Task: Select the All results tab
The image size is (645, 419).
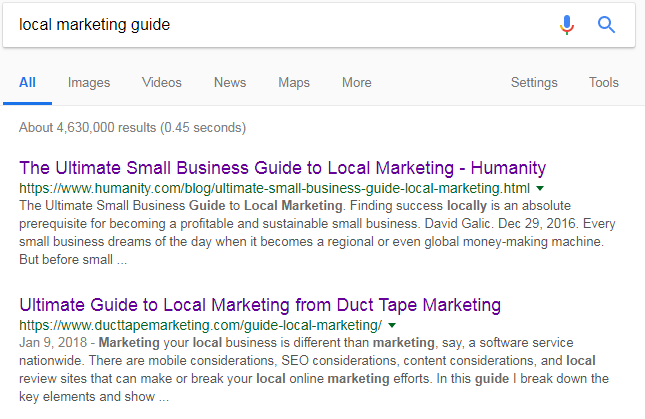Action: [x=27, y=83]
